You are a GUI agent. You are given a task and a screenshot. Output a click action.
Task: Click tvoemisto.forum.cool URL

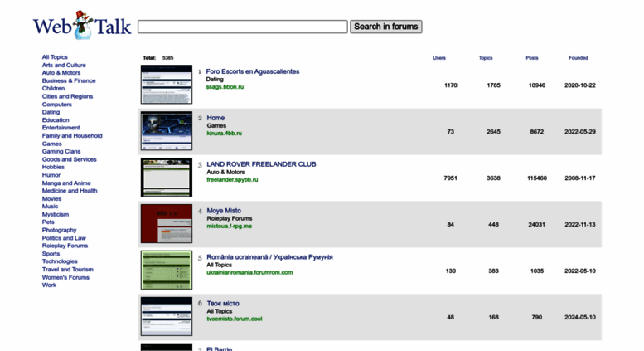tap(234, 319)
